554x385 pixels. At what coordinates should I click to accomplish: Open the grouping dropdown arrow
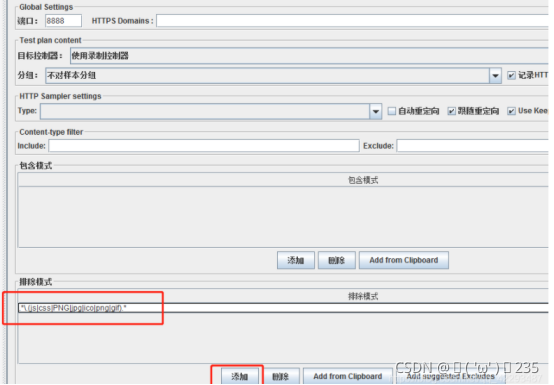(x=495, y=76)
